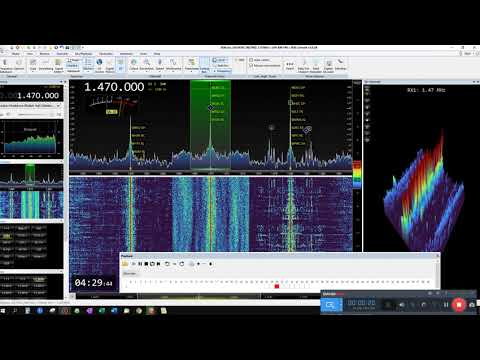Open the Markers dropdown in ribbon
Viewport: 480px width, 360px height.
pyautogui.click(x=88, y=65)
